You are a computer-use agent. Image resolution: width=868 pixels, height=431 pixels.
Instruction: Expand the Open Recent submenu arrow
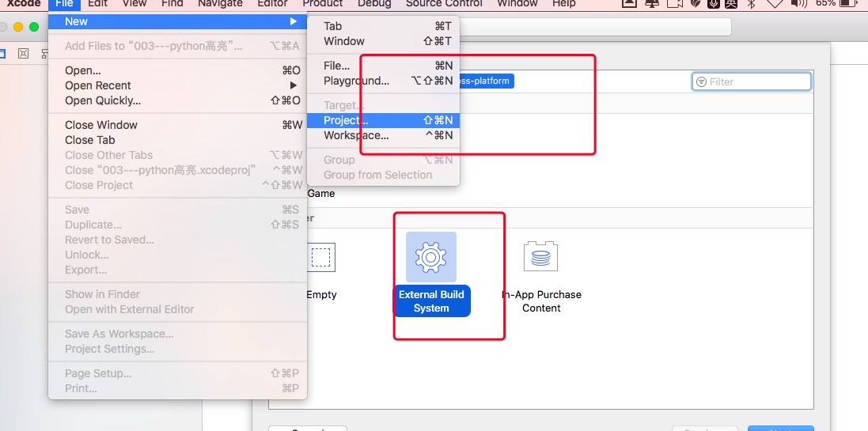(x=293, y=85)
